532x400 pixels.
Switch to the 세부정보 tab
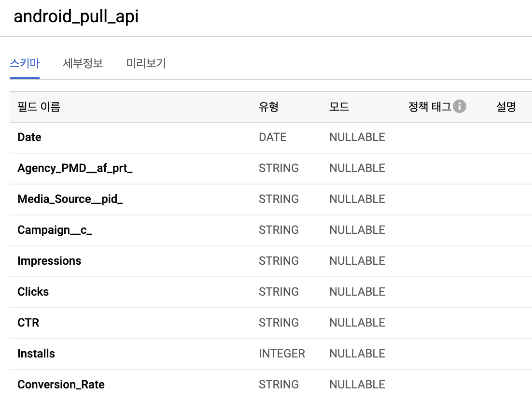pyautogui.click(x=82, y=63)
